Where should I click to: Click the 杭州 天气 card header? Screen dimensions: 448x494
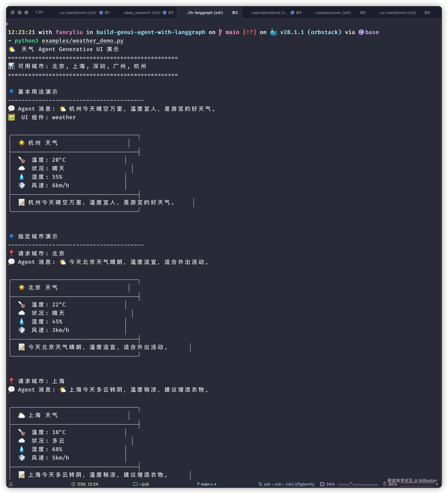point(43,143)
